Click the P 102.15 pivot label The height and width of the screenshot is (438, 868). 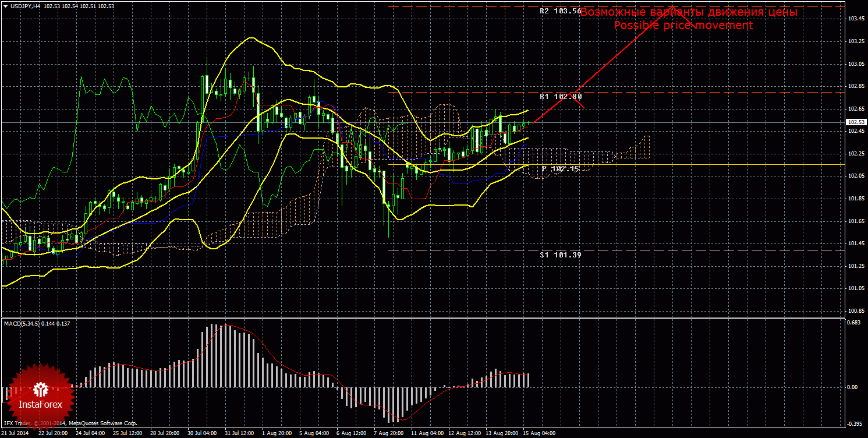562,168
